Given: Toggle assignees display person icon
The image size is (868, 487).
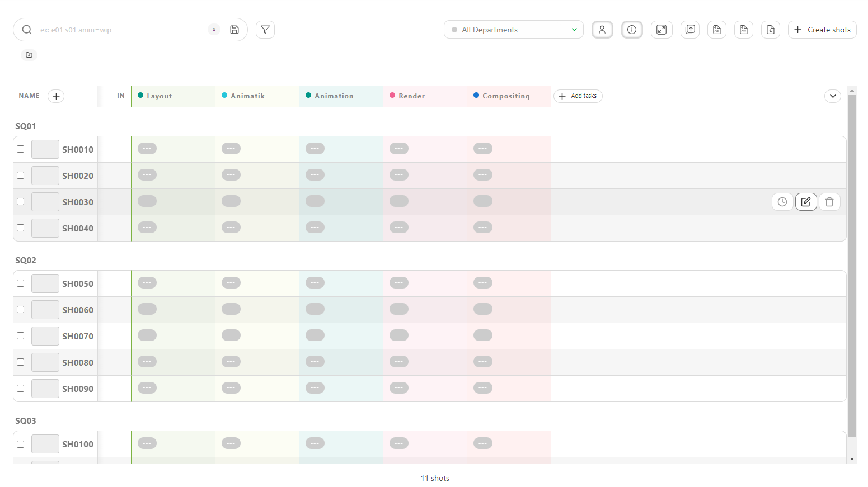Looking at the screenshot, I should point(602,30).
